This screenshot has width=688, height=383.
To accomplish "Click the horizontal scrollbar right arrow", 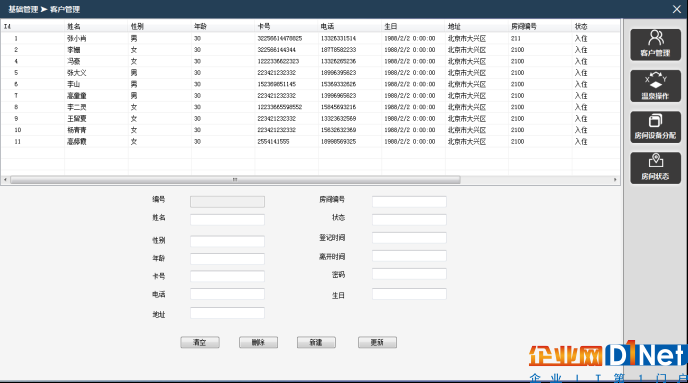I will pos(615,180).
